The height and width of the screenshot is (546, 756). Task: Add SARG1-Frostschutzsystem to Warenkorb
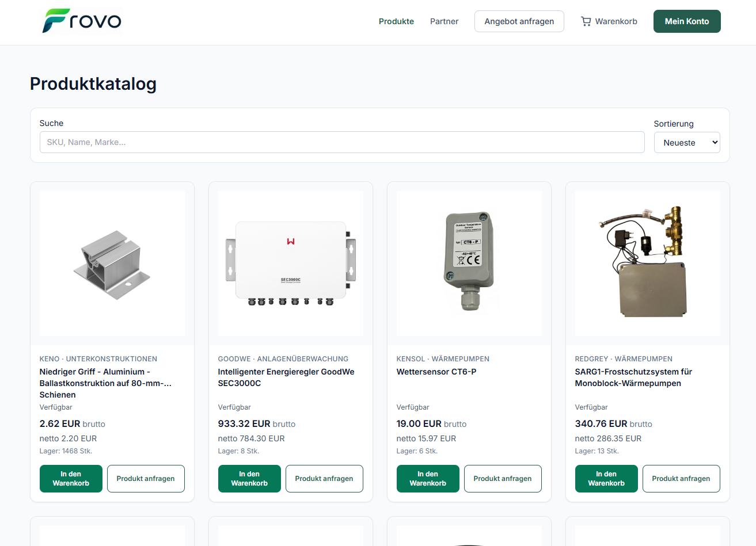[606, 479]
